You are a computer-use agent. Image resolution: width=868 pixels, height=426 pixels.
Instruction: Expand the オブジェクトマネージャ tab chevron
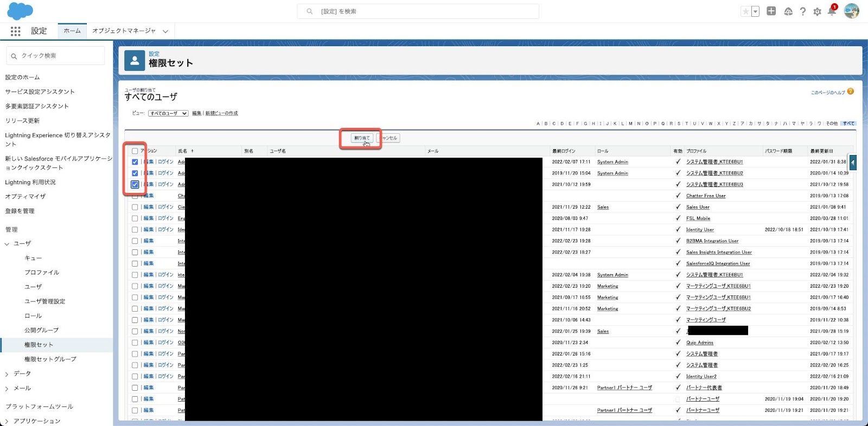click(x=165, y=31)
